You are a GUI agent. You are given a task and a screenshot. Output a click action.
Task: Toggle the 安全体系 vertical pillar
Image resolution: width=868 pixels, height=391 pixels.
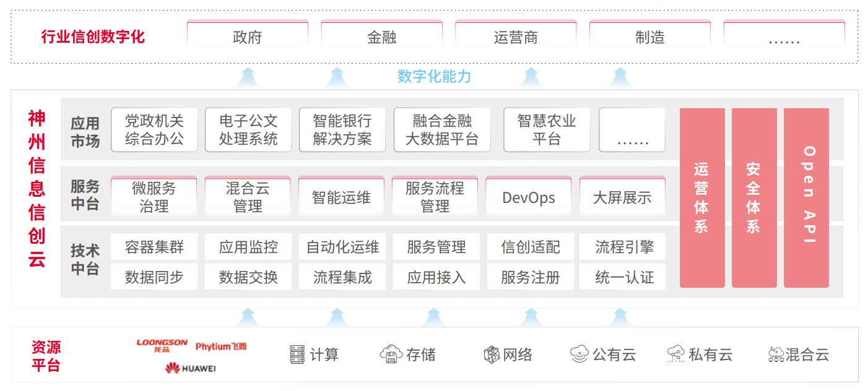(x=754, y=198)
